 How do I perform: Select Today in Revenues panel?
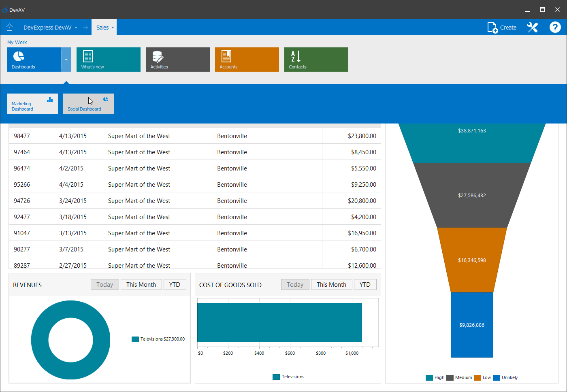pyautogui.click(x=104, y=285)
